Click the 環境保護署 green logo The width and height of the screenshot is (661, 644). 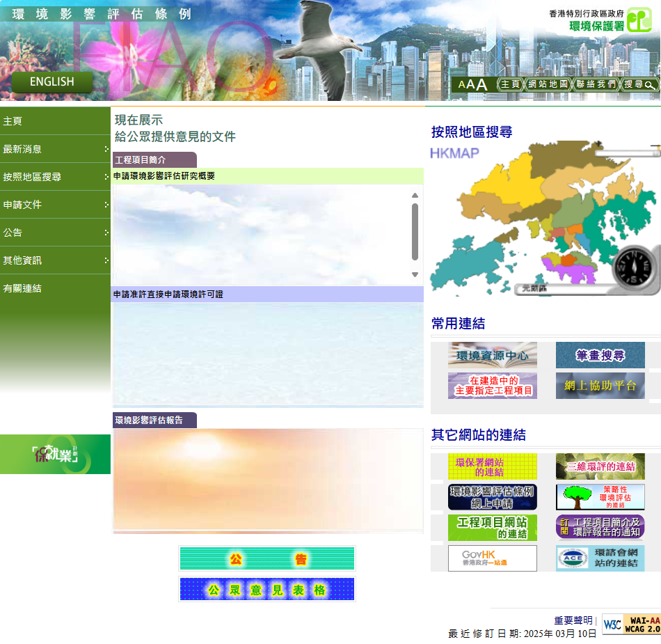[639, 20]
